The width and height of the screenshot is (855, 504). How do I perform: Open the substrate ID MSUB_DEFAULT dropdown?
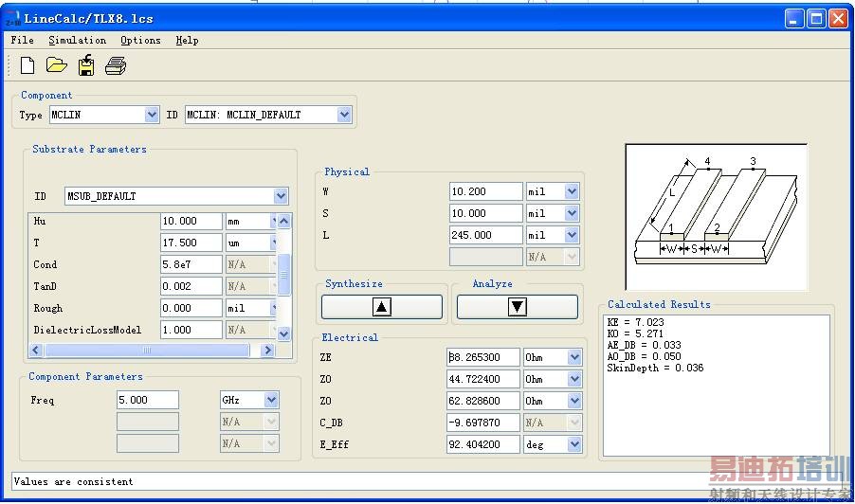click(x=281, y=196)
